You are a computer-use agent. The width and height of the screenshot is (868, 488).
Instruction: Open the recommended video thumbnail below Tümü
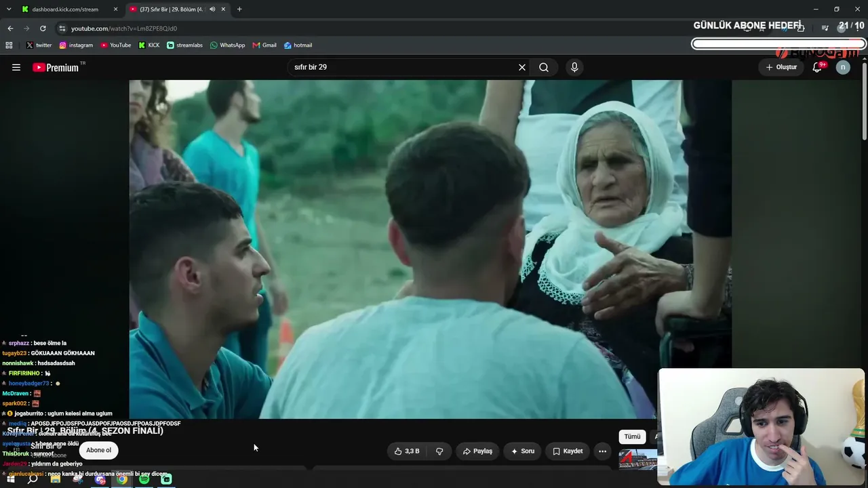637,460
